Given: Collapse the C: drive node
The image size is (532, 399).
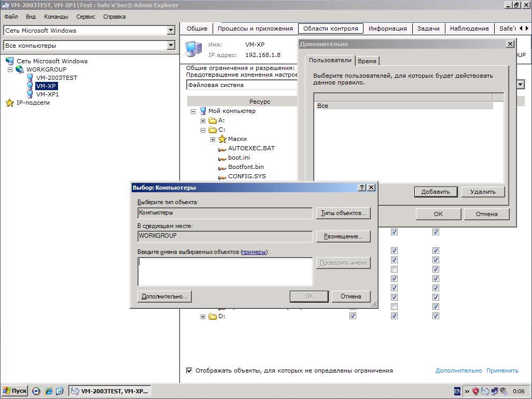Looking at the screenshot, I should point(203,130).
